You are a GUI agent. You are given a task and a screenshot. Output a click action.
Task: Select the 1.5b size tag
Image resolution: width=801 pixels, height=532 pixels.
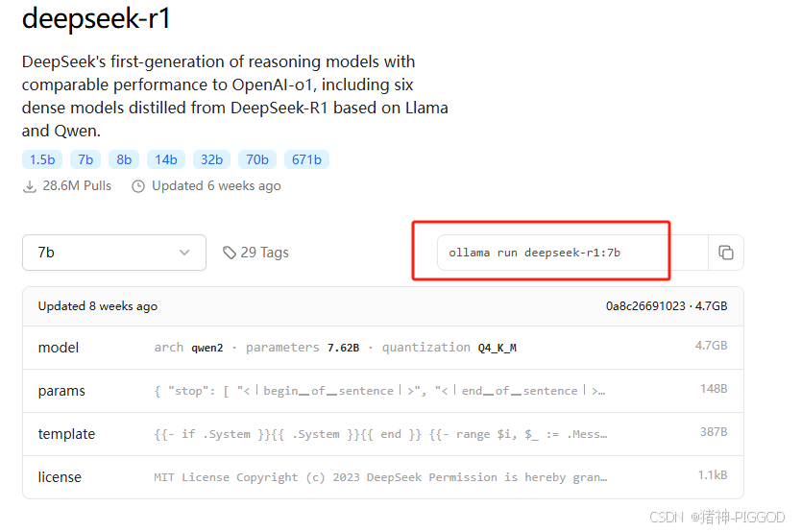tap(42, 159)
